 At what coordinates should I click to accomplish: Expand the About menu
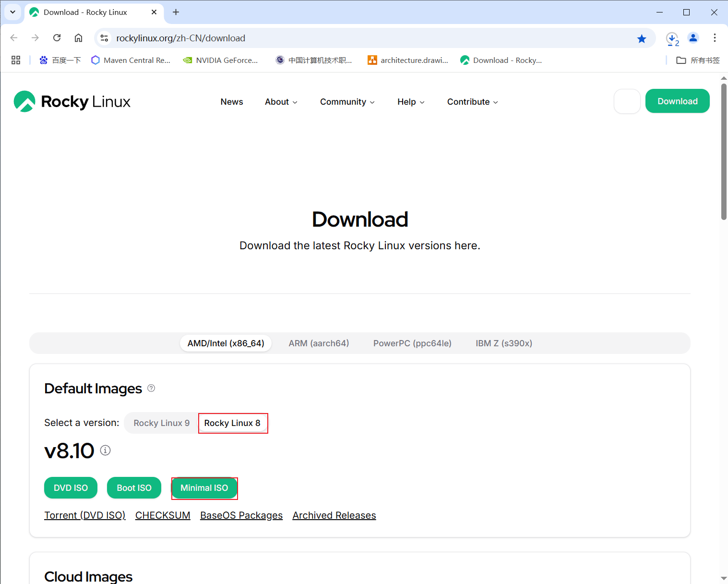click(281, 102)
